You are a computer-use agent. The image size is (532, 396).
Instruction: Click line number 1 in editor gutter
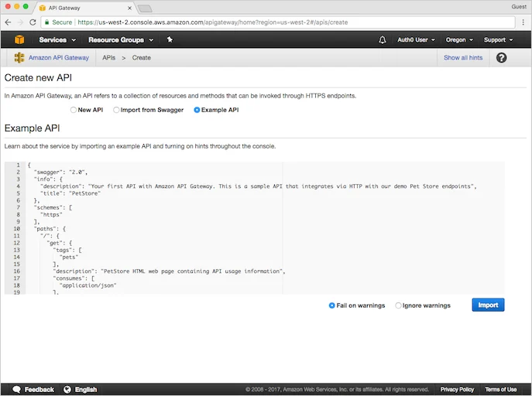click(x=18, y=165)
